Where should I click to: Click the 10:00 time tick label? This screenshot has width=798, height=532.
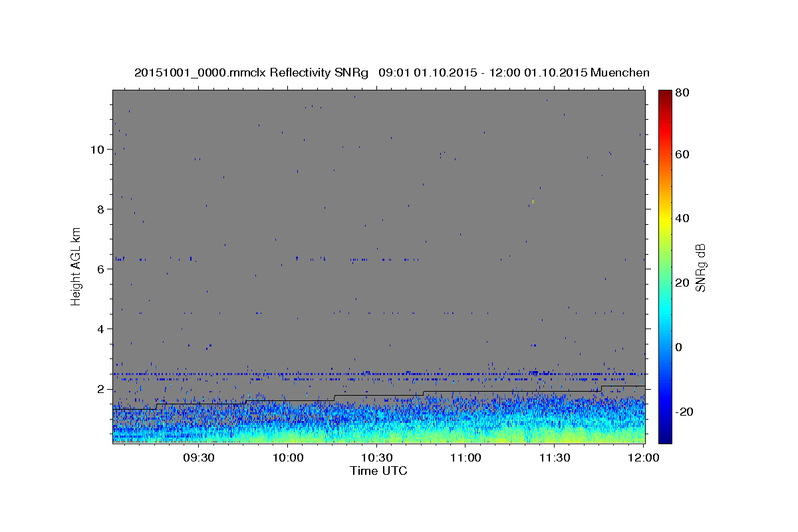pyautogui.click(x=288, y=458)
